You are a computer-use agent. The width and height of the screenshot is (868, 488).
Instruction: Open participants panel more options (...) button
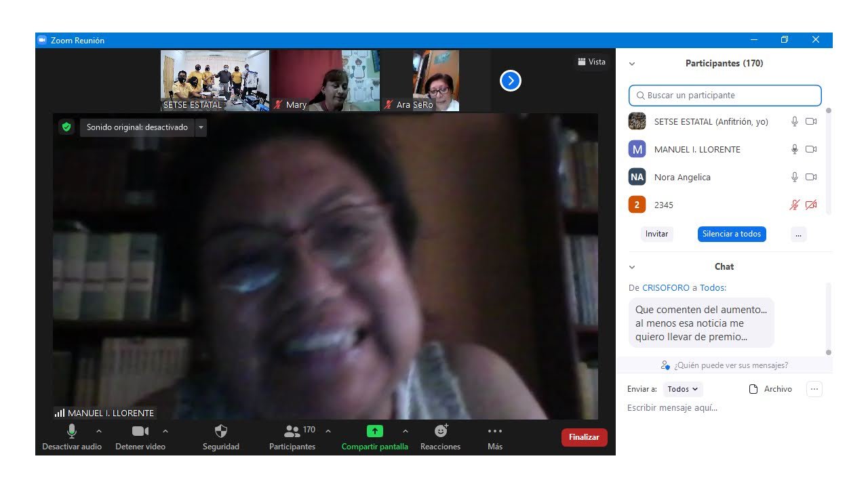[x=798, y=234]
